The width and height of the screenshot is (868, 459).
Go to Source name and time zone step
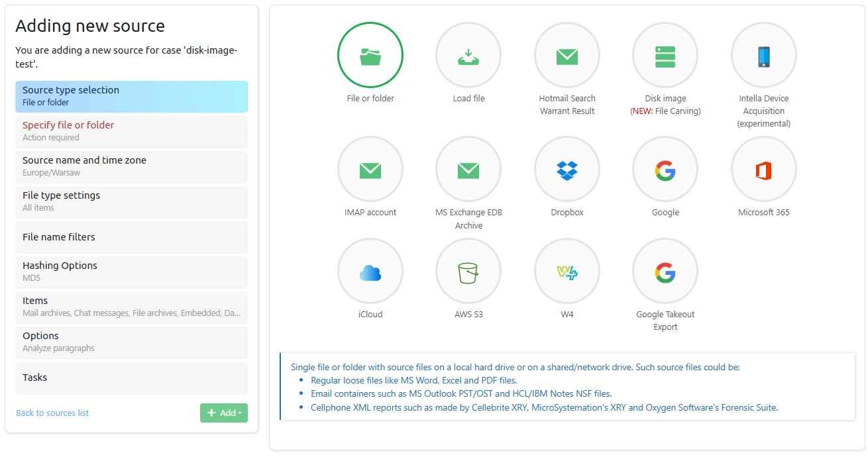coord(131,167)
